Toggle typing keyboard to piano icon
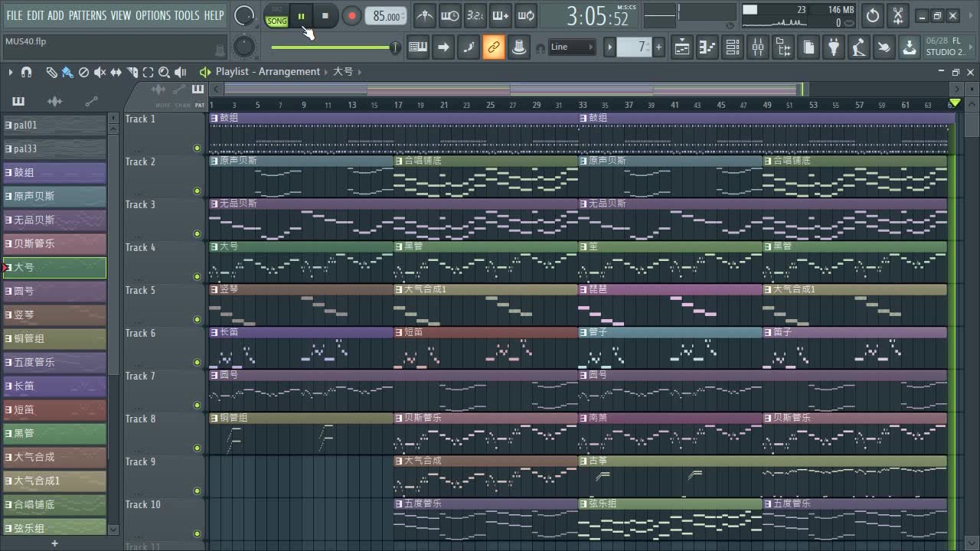This screenshot has width=980, height=551. point(418,47)
